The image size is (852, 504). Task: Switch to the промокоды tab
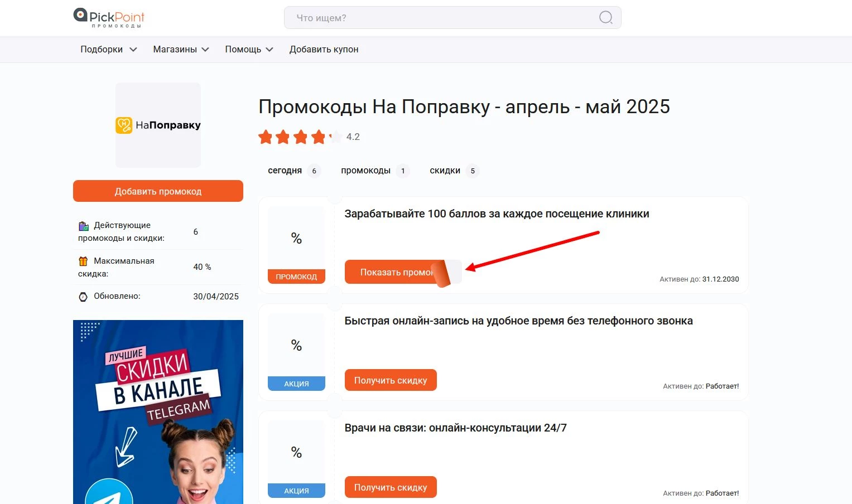374,171
